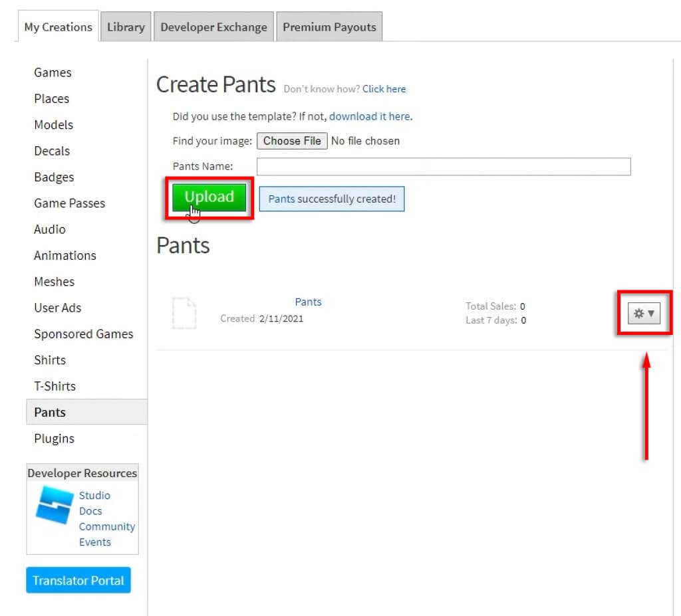Open the Animations category
The height and width of the screenshot is (616, 681).
tap(65, 255)
